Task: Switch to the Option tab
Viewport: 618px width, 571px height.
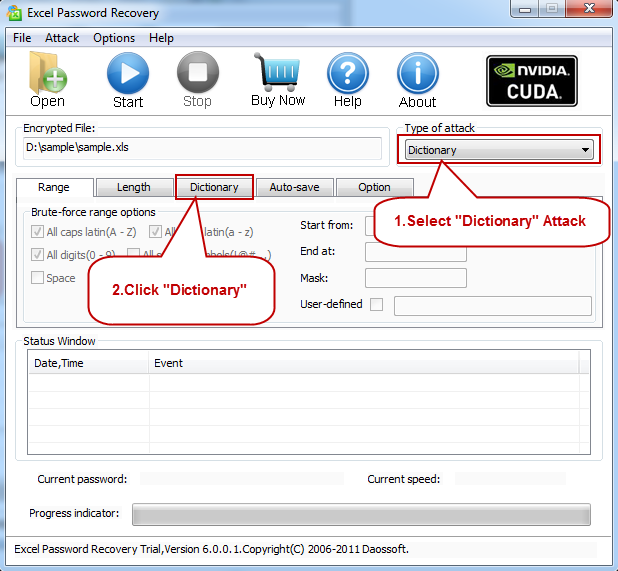Action: 374,187
